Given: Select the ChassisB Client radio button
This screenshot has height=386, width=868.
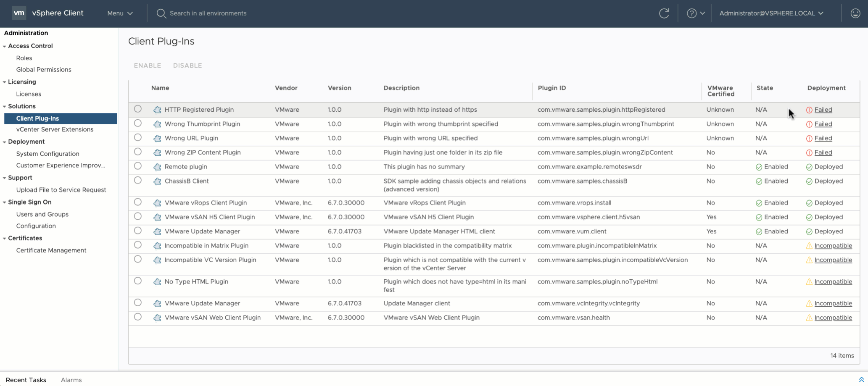Looking at the screenshot, I should pos(138,181).
